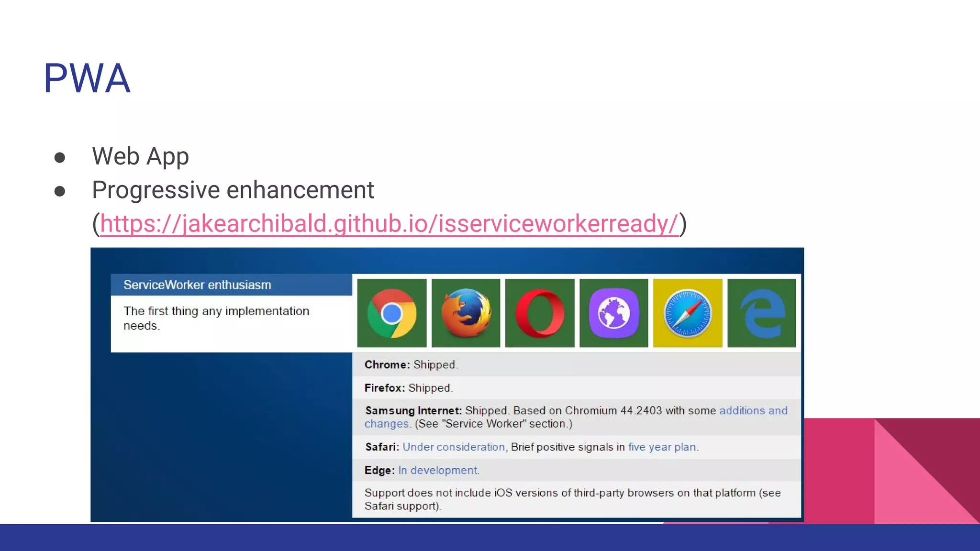The image size is (980, 551).
Task: Click the "Chrome: Shipped" status row
Action: [x=411, y=364]
